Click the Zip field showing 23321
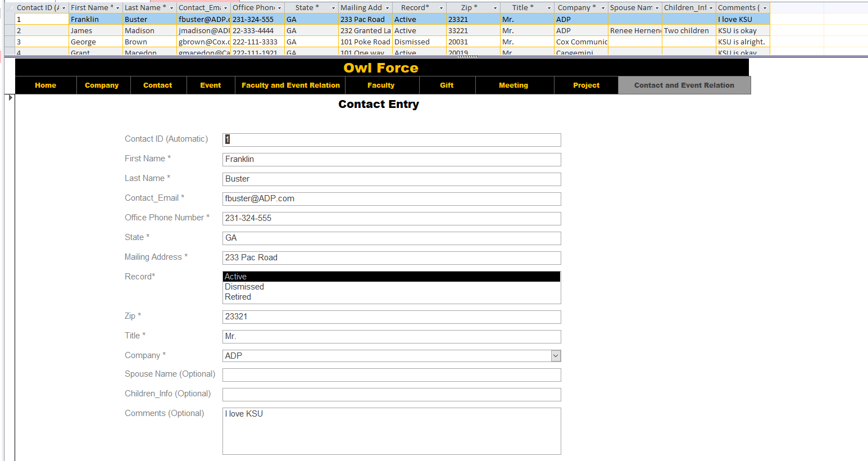 (x=392, y=317)
